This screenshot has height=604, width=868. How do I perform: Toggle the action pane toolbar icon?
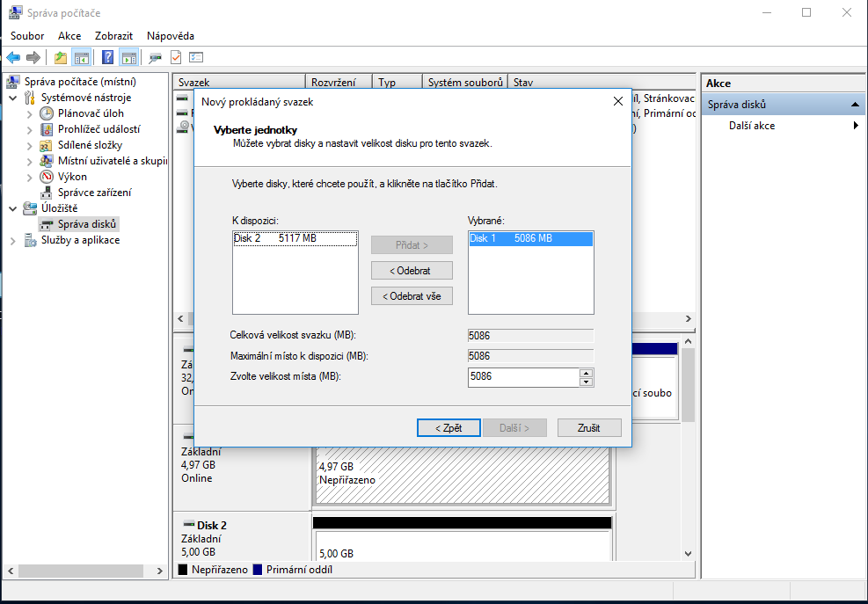pos(128,58)
